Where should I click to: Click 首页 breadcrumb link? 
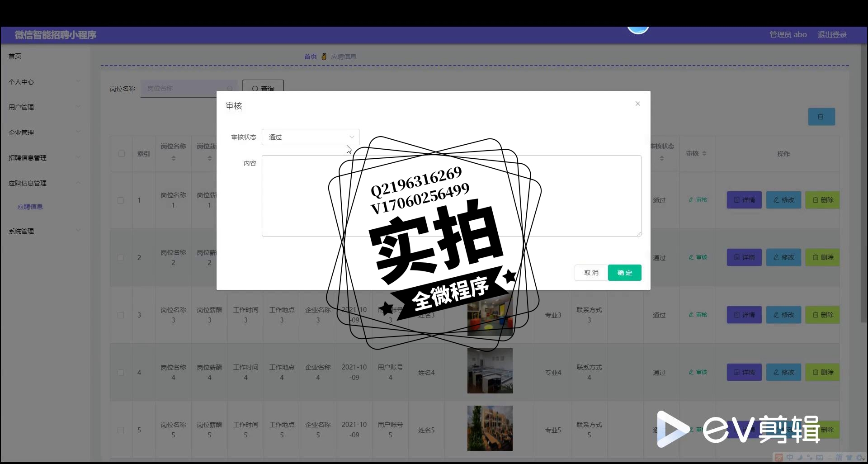pyautogui.click(x=310, y=57)
